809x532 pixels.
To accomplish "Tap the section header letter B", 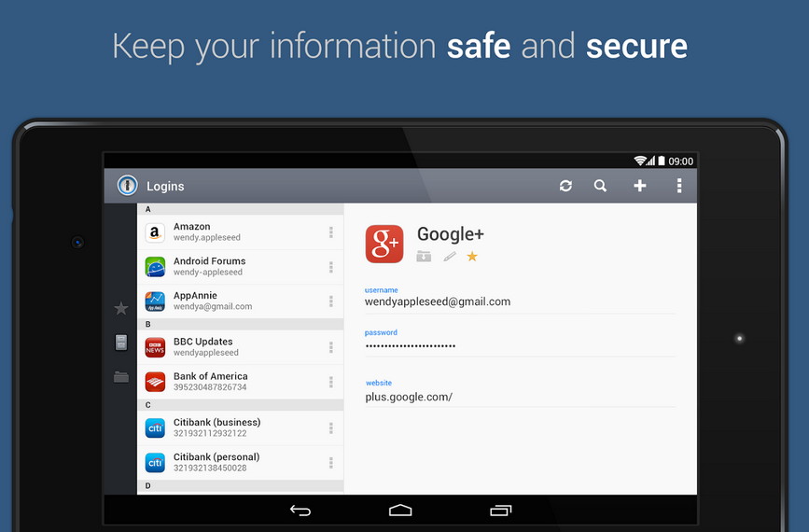I will (x=148, y=324).
